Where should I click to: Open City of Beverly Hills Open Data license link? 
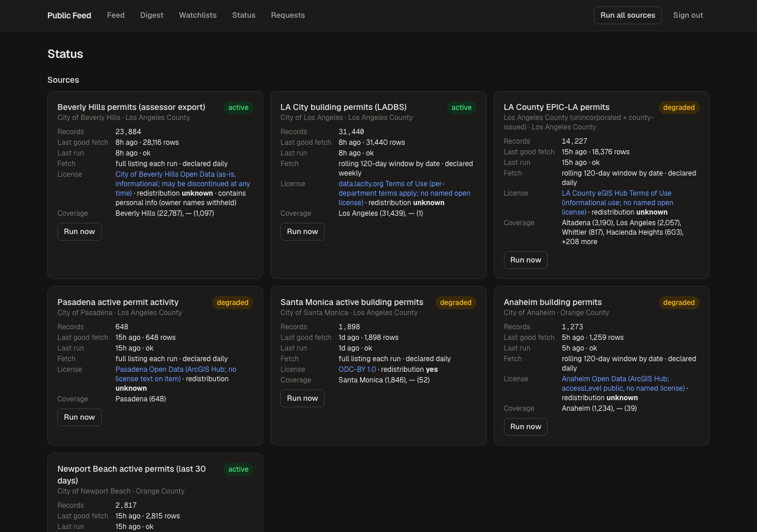click(x=183, y=184)
